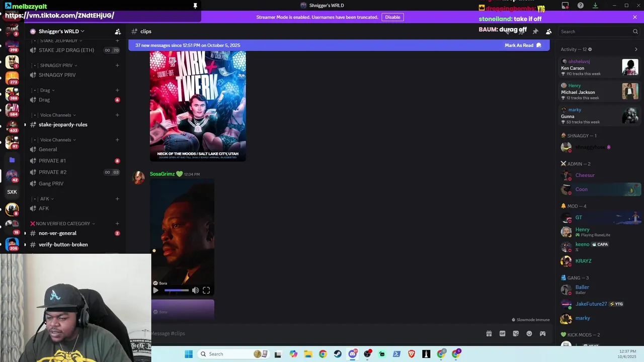Image resolution: width=644 pixels, height=362 pixels.
Task: Toggle the member list icon
Action: 549,31
